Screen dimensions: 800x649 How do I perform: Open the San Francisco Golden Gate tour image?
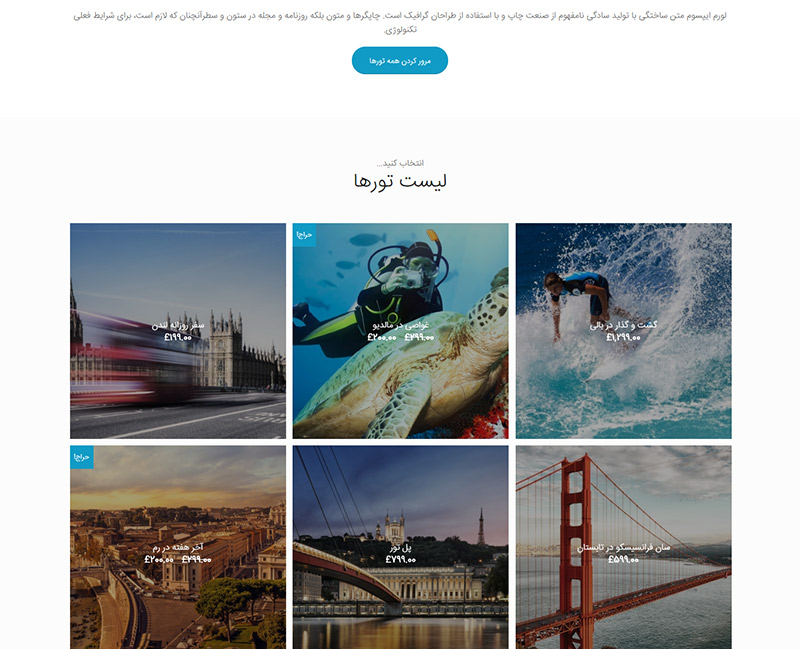[x=623, y=547]
